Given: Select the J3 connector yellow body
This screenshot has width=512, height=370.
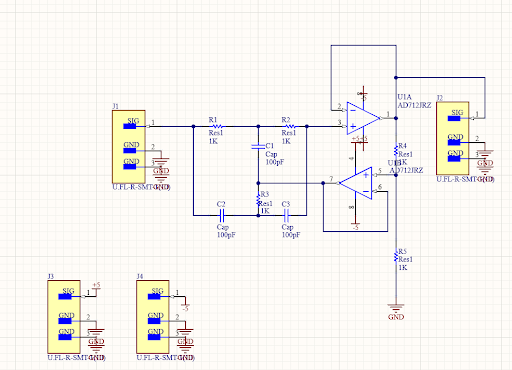Looking at the screenshot, I should tap(64, 317).
